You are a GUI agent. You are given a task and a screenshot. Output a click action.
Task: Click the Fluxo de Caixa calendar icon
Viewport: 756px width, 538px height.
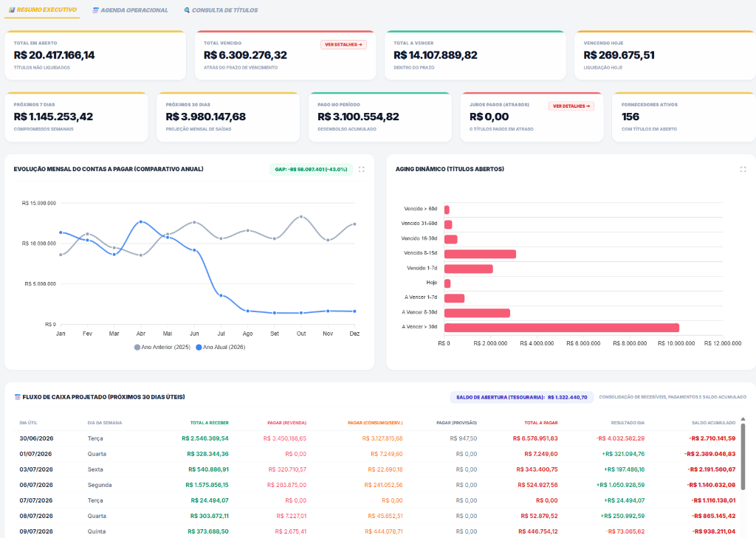coord(18,397)
